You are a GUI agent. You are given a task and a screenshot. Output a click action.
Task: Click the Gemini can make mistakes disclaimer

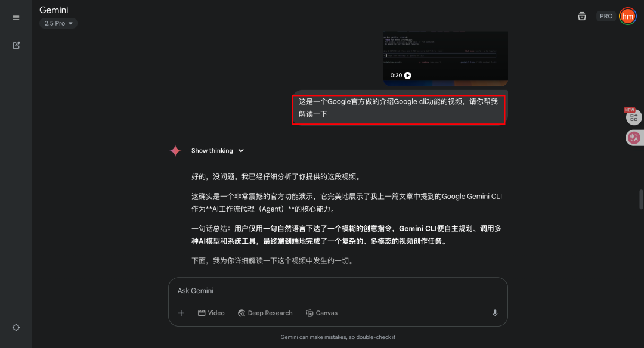[x=338, y=337]
